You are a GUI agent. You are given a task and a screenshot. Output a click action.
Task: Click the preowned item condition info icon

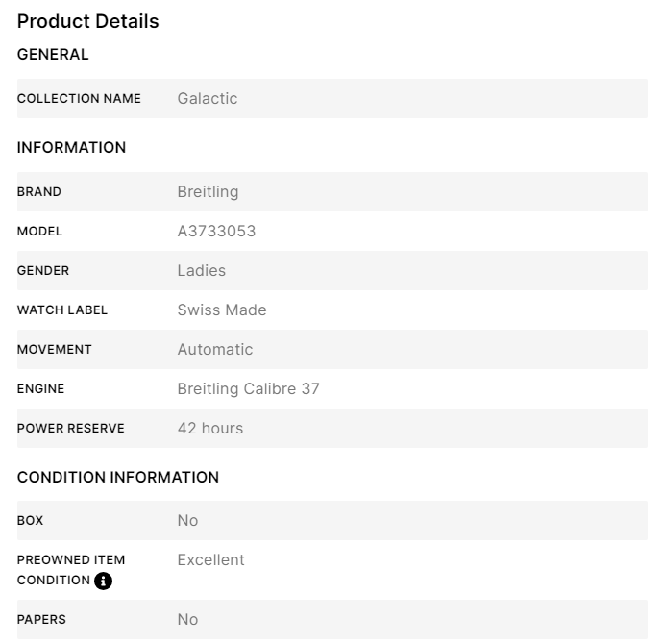pos(104,581)
